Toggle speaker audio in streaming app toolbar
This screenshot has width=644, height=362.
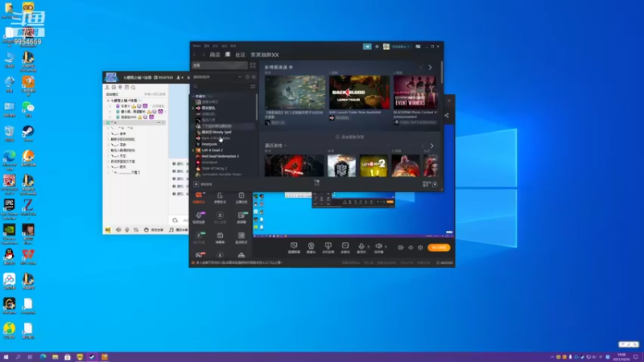pyautogui.click(x=378, y=248)
